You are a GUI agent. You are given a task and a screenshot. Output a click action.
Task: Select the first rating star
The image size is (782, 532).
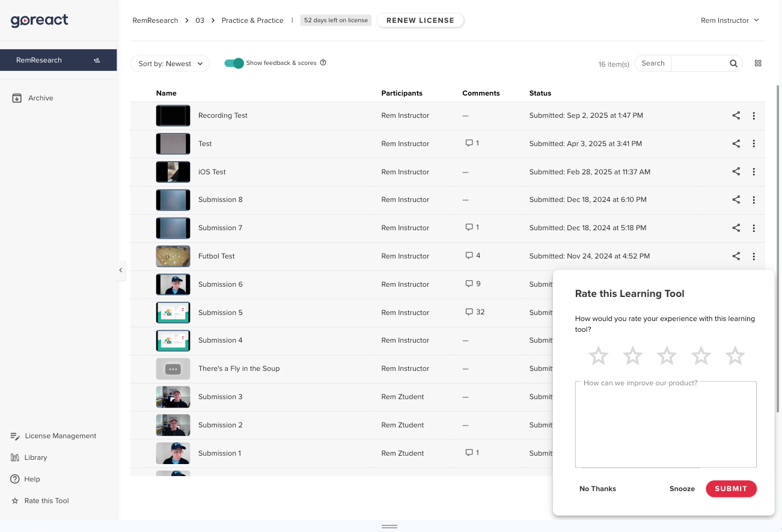(598, 356)
